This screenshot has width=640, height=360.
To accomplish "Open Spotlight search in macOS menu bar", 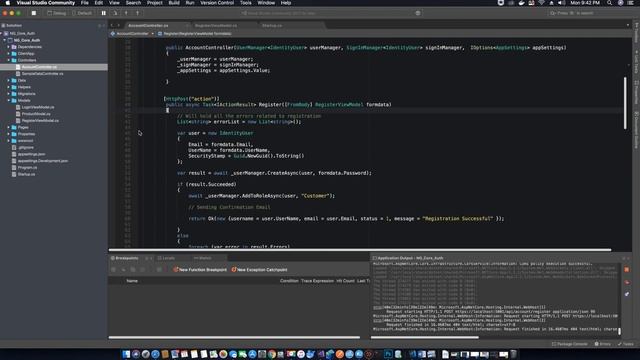I will tap(609, 3).
